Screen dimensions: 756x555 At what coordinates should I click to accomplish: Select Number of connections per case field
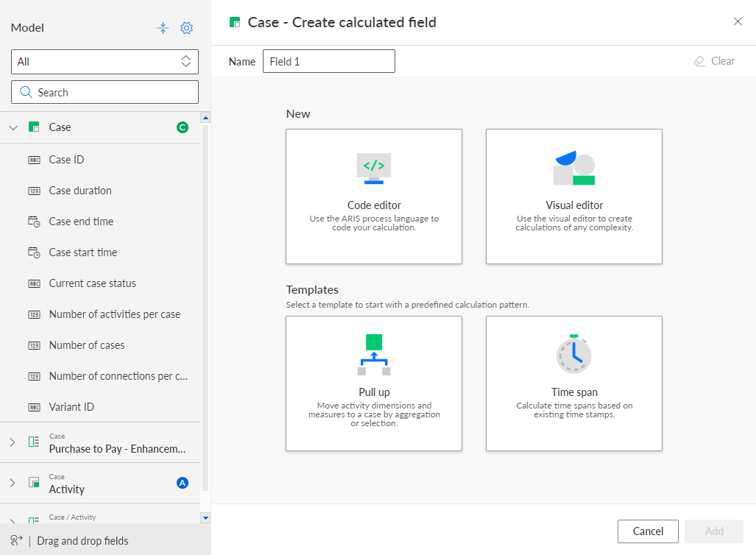tap(100, 375)
